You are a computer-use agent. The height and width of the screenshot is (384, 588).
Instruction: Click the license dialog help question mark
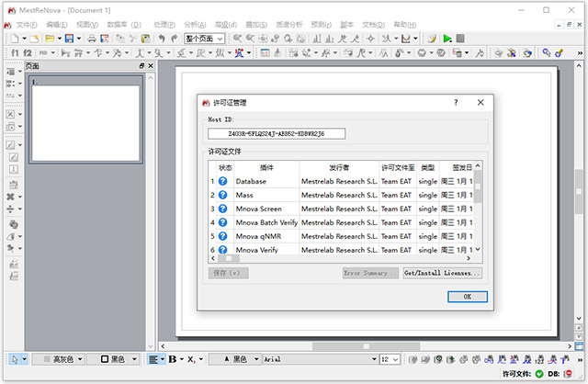click(456, 102)
